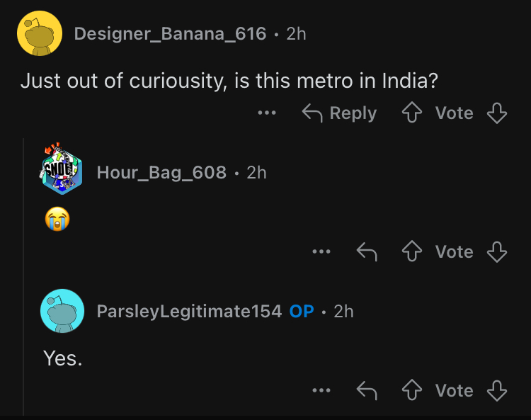The image size is (531, 420).
Task: Open Hour_Bag_608's profile avatar
Action: click(63, 172)
